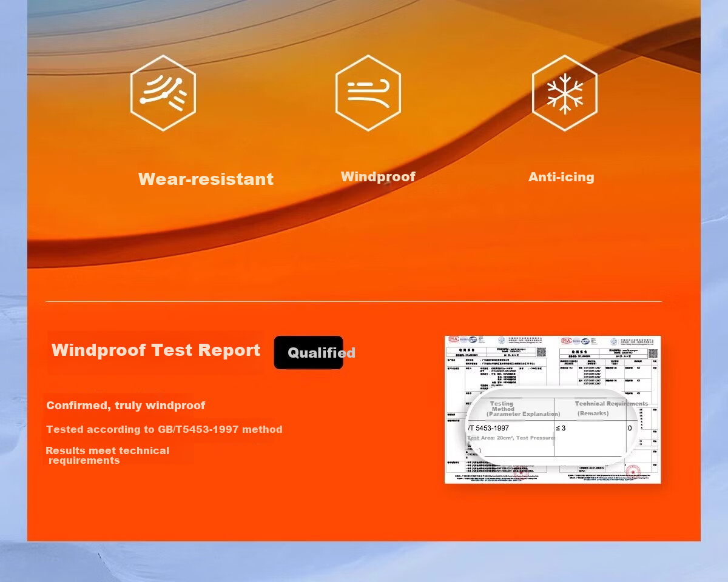Click the "Windproof" feature label

point(378,176)
